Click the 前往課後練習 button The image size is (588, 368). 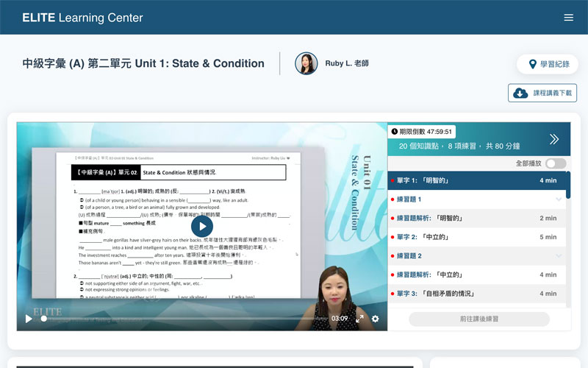click(x=478, y=319)
